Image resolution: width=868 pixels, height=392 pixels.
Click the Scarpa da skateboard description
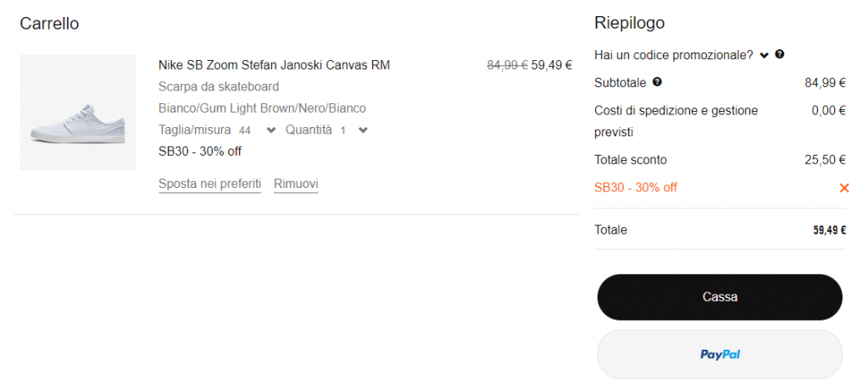click(219, 86)
